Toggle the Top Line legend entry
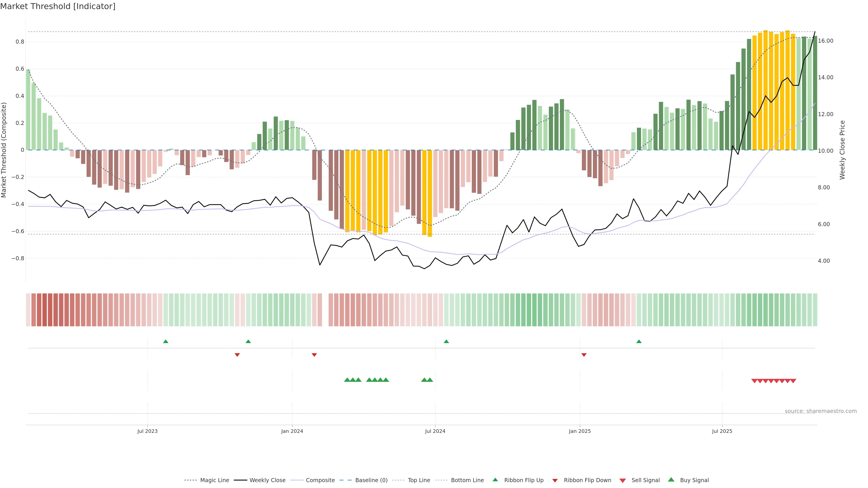 point(419,480)
